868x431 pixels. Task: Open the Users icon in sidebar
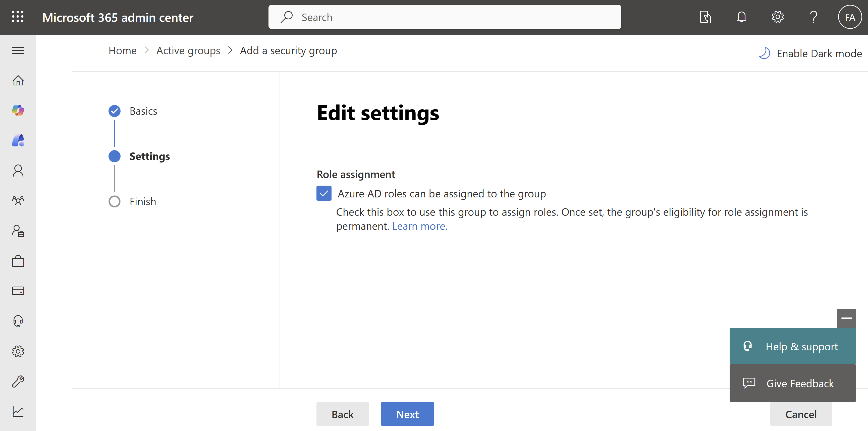[x=18, y=171]
